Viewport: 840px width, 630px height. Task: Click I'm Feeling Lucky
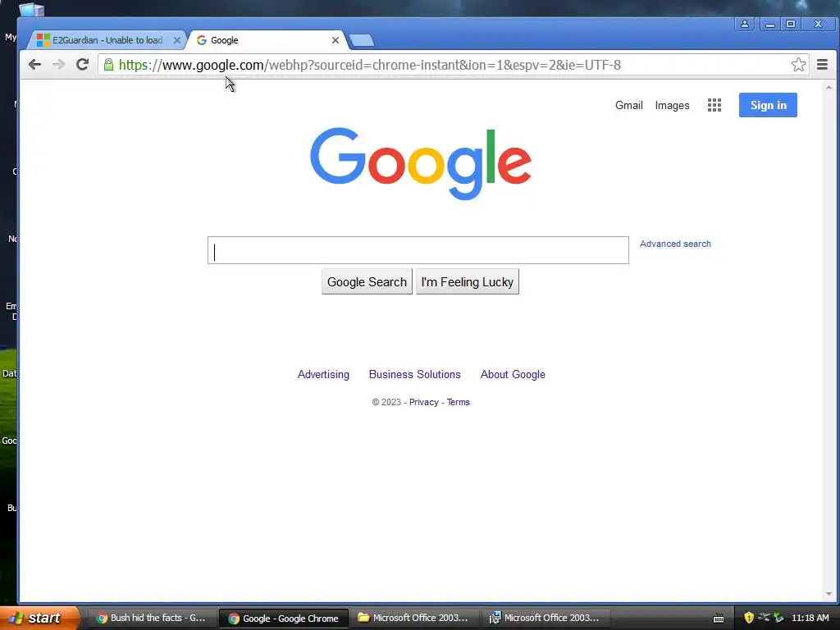pos(467,282)
